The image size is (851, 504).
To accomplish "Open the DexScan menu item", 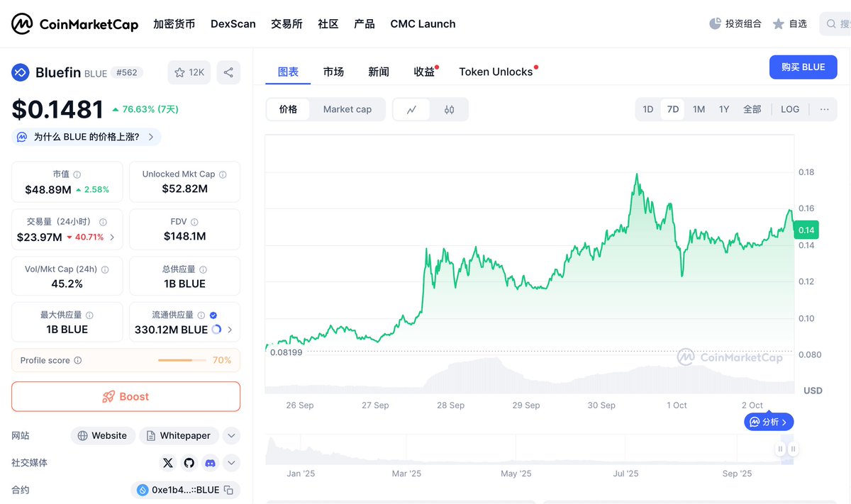I will click(x=233, y=24).
